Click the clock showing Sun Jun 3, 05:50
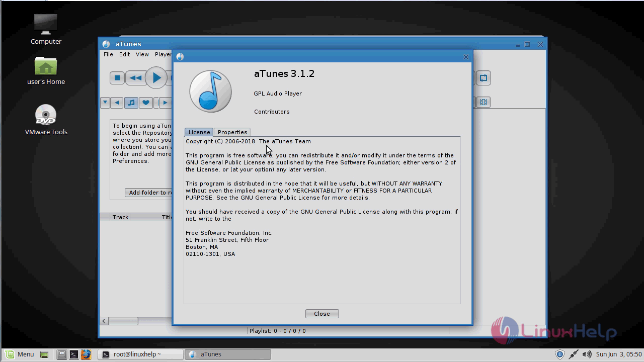 pos(619,354)
